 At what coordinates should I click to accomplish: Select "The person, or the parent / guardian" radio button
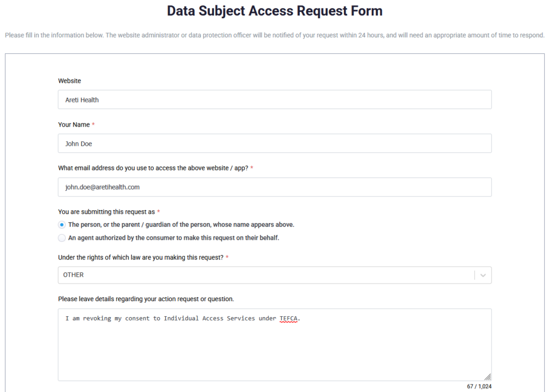(62, 225)
